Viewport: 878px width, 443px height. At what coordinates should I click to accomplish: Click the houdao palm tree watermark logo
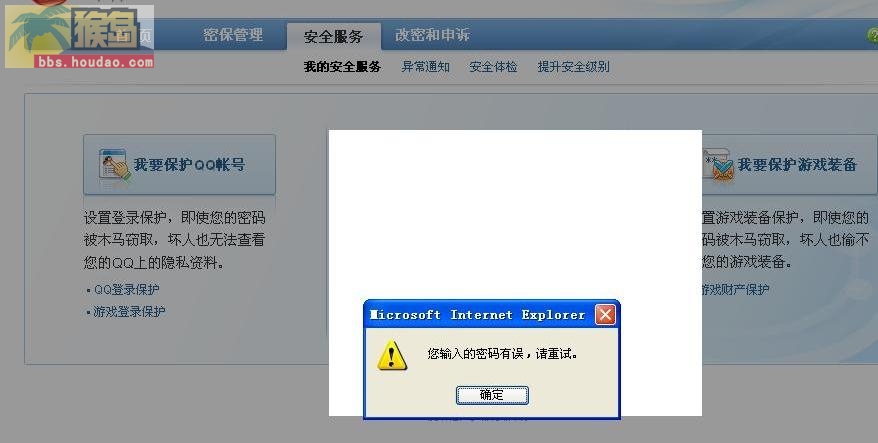80,37
